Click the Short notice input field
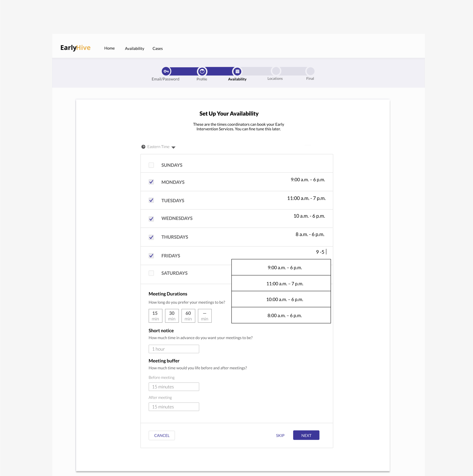The image size is (473, 476). coord(173,349)
